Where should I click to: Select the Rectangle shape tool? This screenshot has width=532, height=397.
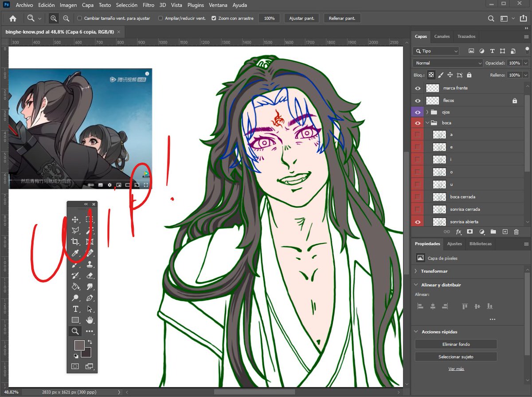coord(75,320)
